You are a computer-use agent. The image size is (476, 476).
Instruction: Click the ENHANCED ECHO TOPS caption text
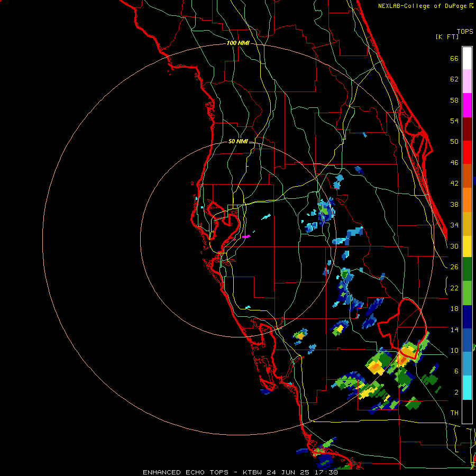pyautogui.click(x=186, y=472)
